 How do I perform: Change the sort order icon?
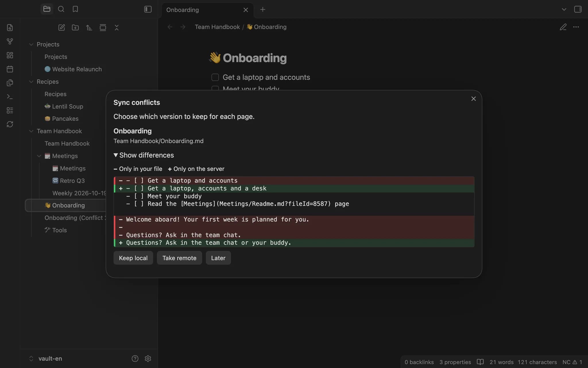(89, 28)
